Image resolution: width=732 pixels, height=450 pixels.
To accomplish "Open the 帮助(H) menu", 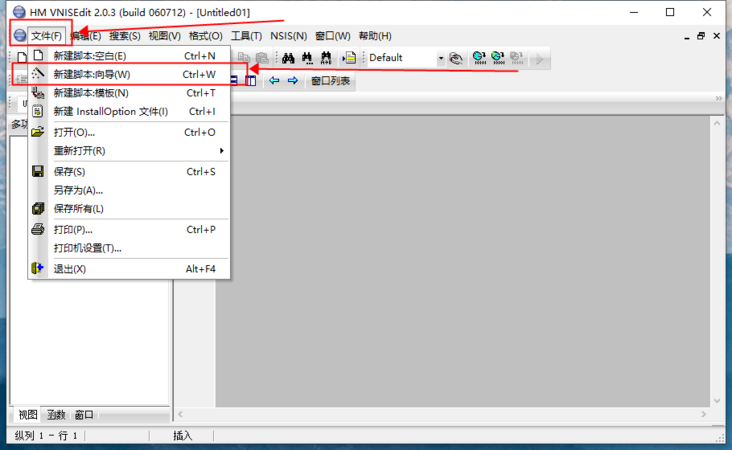I will pyautogui.click(x=375, y=36).
